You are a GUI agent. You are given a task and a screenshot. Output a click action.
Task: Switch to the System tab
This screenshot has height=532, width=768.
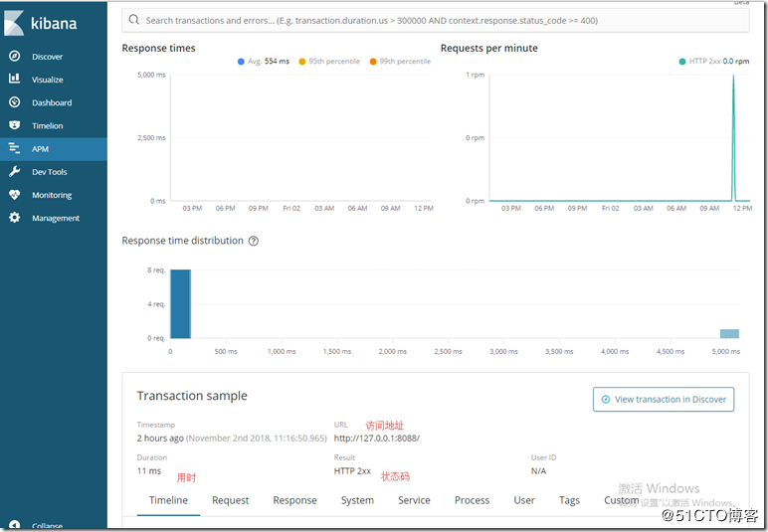357,500
